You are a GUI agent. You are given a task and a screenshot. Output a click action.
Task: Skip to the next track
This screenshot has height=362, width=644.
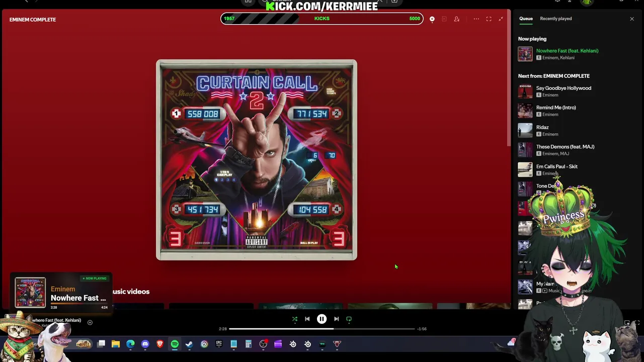point(336,319)
